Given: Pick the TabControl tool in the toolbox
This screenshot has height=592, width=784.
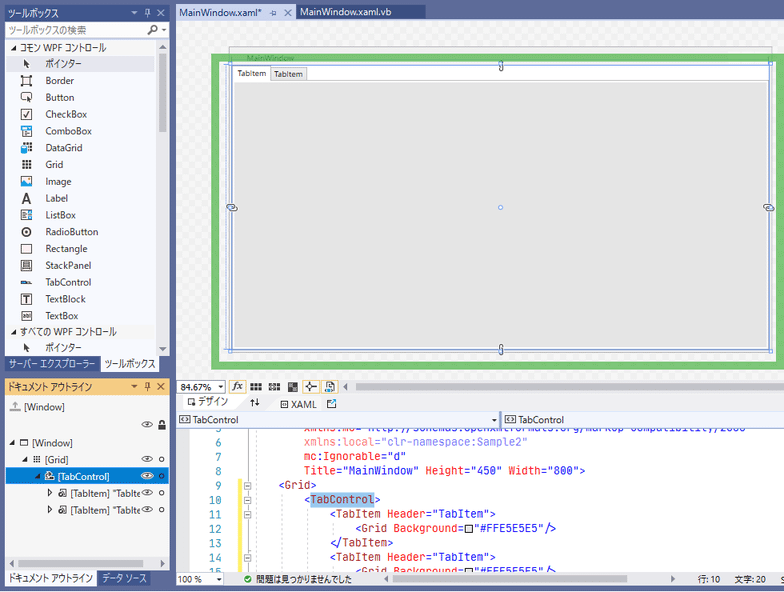Looking at the screenshot, I should [x=67, y=282].
